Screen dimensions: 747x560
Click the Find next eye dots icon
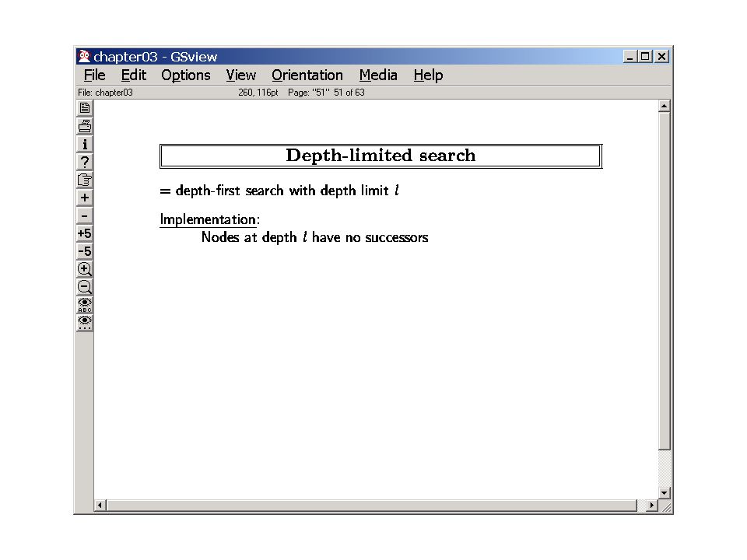point(85,322)
